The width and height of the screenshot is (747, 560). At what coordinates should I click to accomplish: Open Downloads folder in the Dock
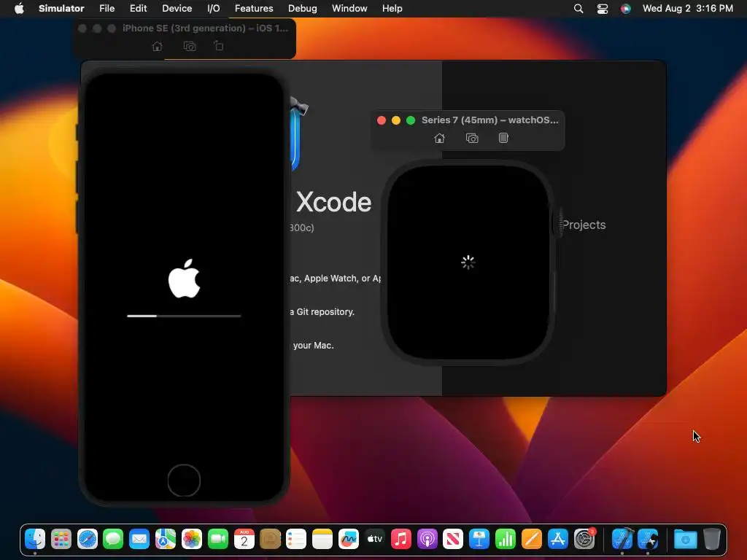tap(686, 539)
